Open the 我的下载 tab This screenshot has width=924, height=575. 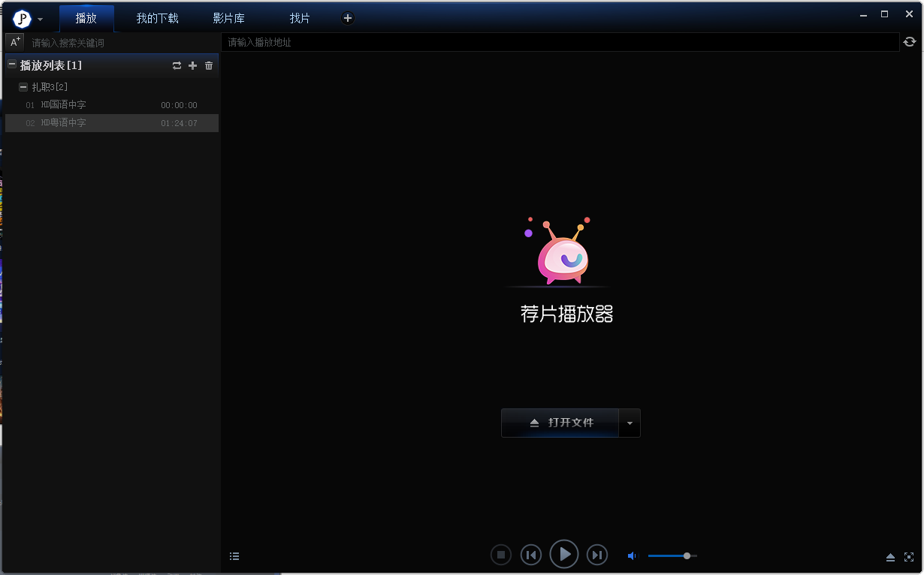pyautogui.click(x=157, y=18)
